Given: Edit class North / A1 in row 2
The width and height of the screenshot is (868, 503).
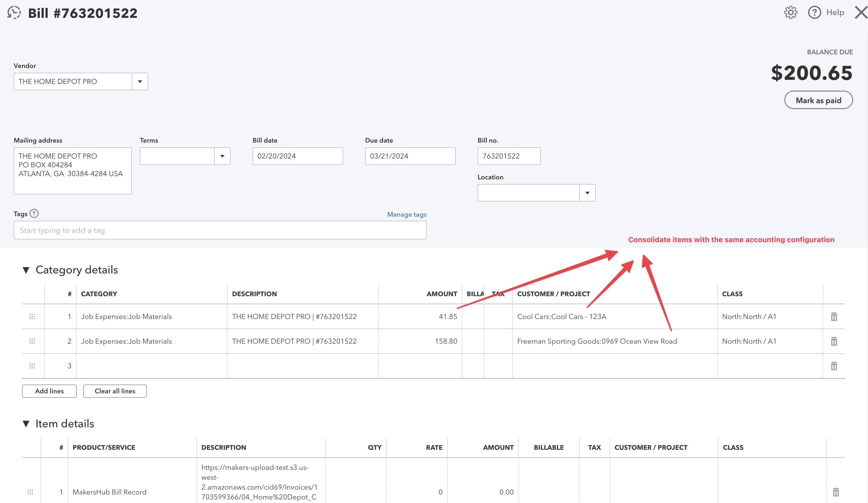Looking at the screenshot, I should point(770,341).
